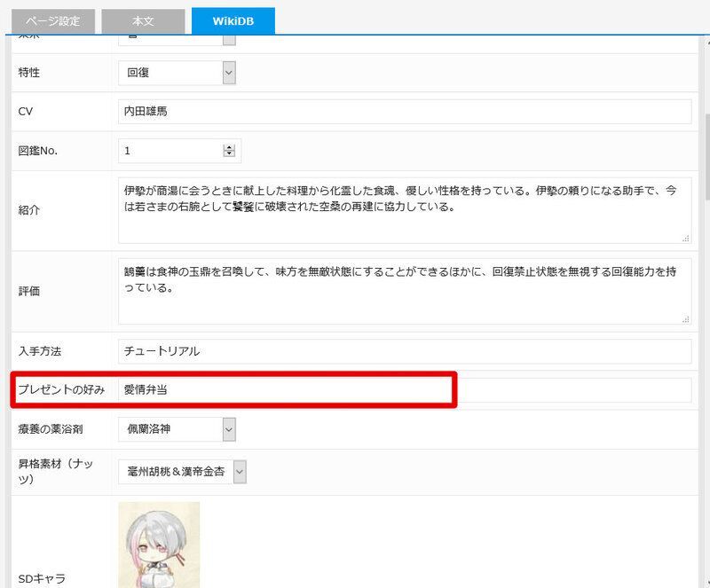
Task: Grab the 紹介 text area resize handle
Action: click(x=686, y=238)
